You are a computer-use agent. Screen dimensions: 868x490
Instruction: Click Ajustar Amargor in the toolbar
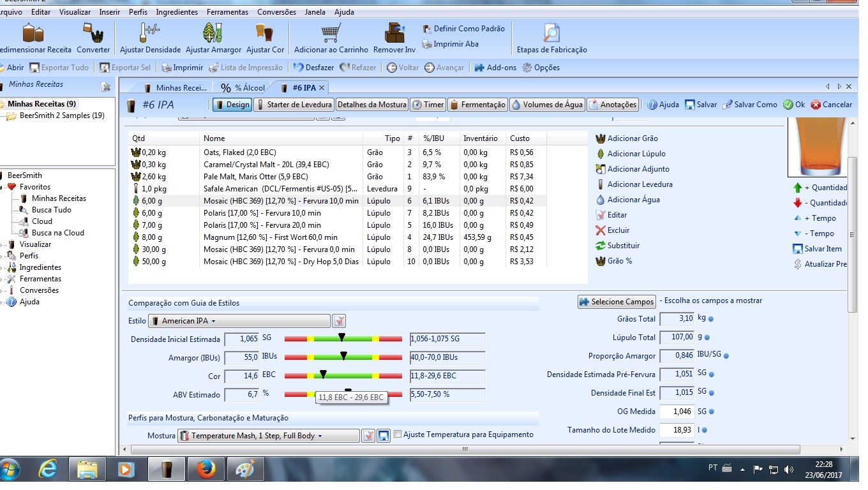pos(213,38)
